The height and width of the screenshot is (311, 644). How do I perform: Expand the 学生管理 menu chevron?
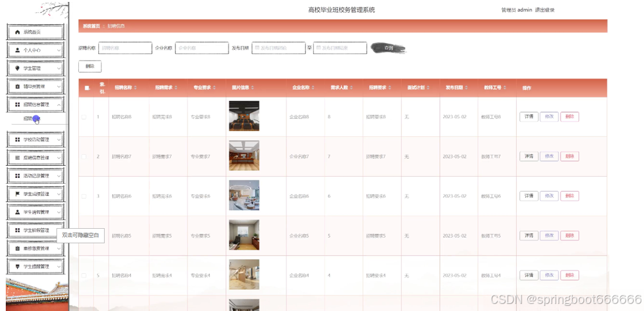coord(58,68)
